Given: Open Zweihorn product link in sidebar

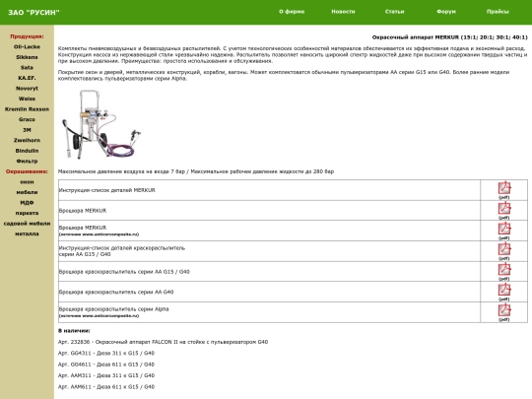Looking at the screenshot, I should (27, 140).
